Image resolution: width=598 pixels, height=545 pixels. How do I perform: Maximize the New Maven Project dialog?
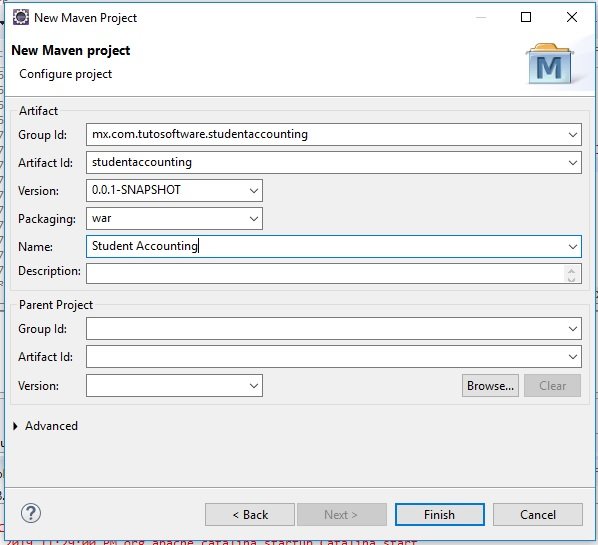(x=526, y=17)
